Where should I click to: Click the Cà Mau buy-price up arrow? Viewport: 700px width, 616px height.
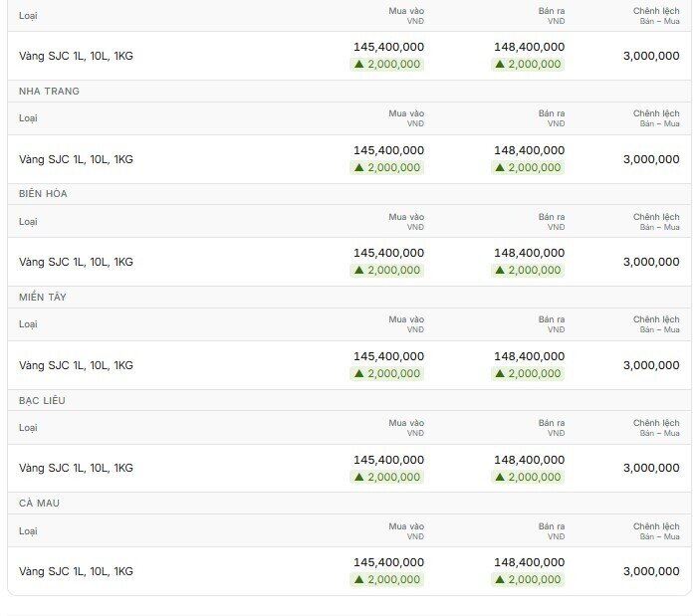coord(358,579)
